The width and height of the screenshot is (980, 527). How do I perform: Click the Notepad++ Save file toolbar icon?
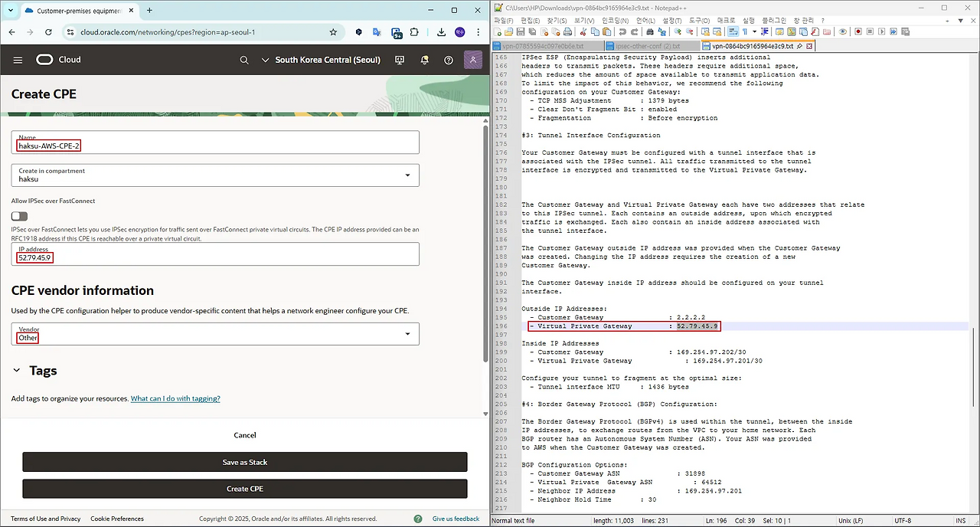coord(521,31)
